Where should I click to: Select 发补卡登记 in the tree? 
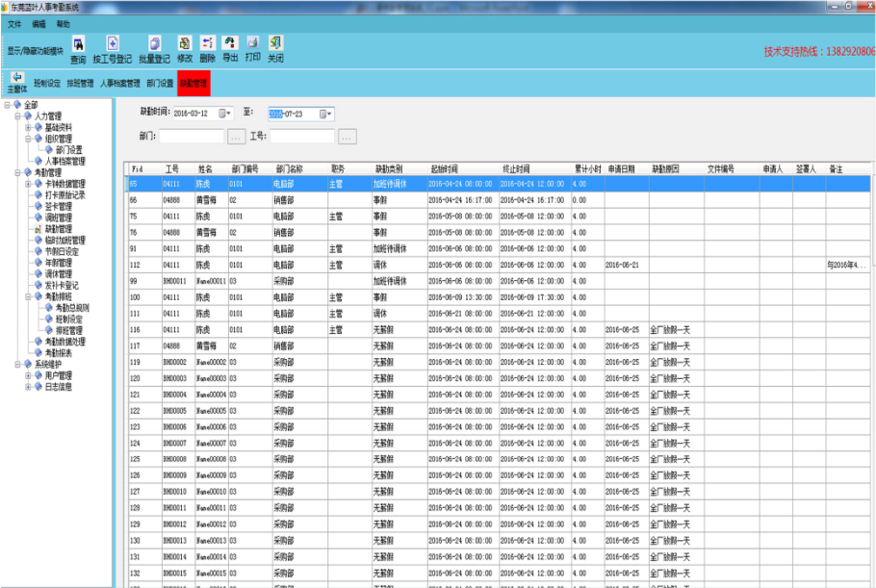[x=62, y=285]
